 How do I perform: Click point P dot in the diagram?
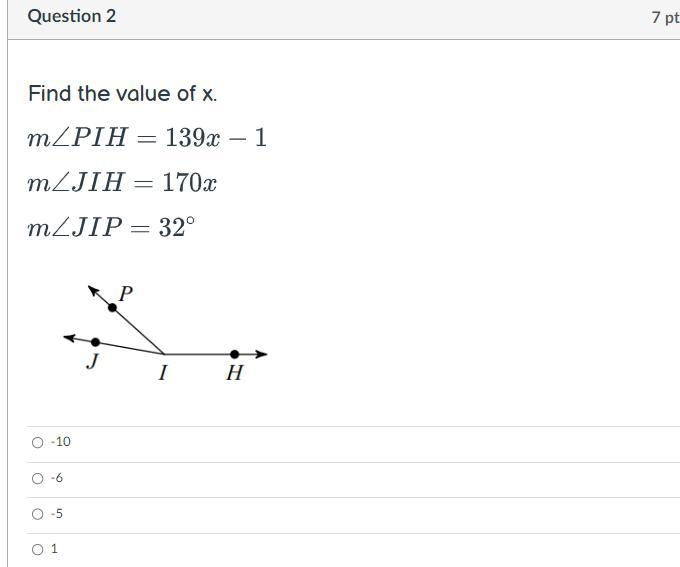112,307
